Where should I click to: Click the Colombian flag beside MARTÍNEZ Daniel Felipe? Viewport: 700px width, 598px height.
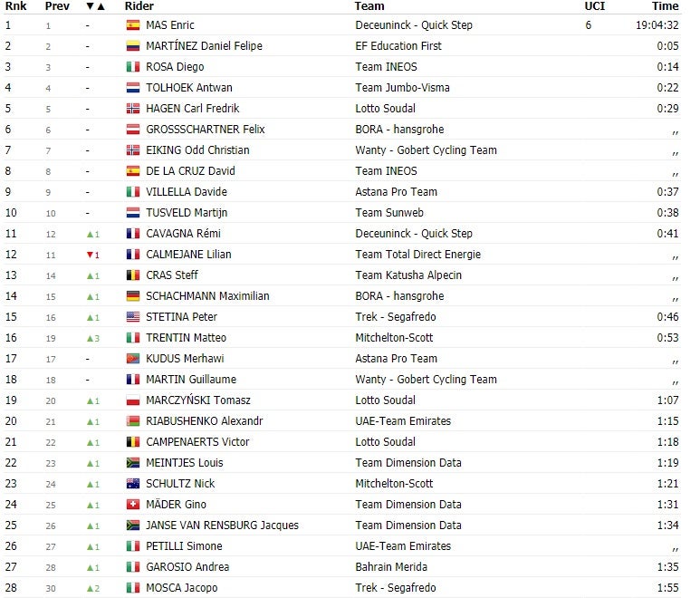click(x=132, y=46)
